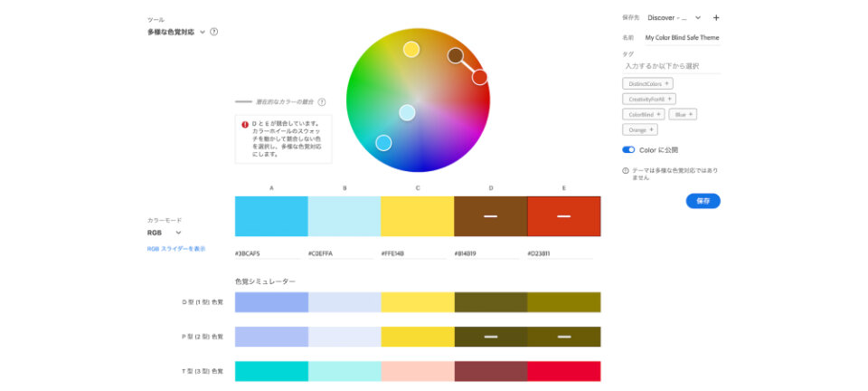Select the yellow swatch C
Image resolution: width=868 pixels, height=391 pixels.
click(x=417, y=216)
